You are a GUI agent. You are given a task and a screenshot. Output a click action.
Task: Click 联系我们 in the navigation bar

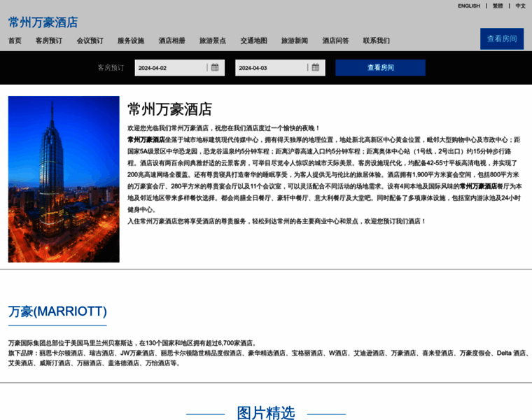377,41
